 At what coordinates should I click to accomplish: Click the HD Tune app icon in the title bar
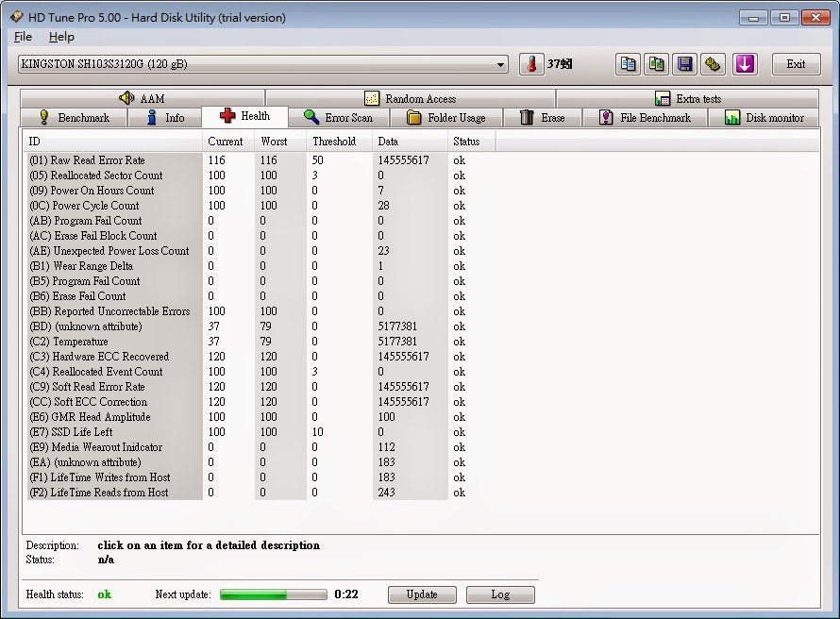pyautogui.click(x=17, y=17)
